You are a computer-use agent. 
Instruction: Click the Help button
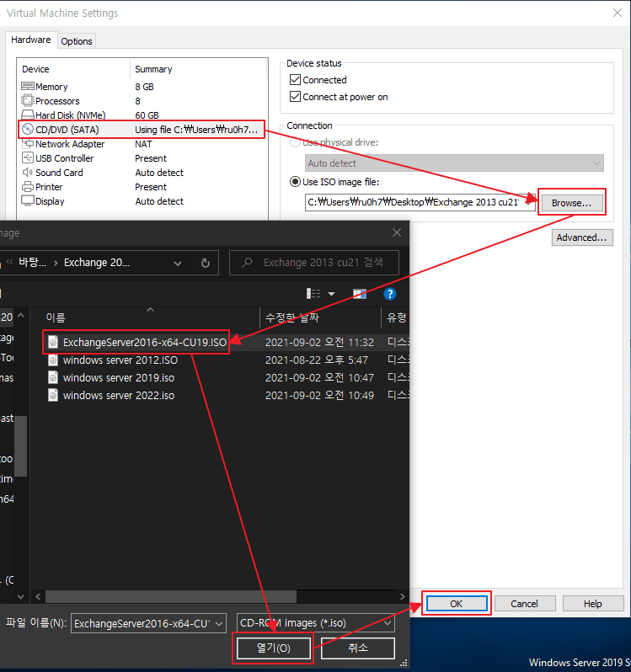click(x=593, y=604)
